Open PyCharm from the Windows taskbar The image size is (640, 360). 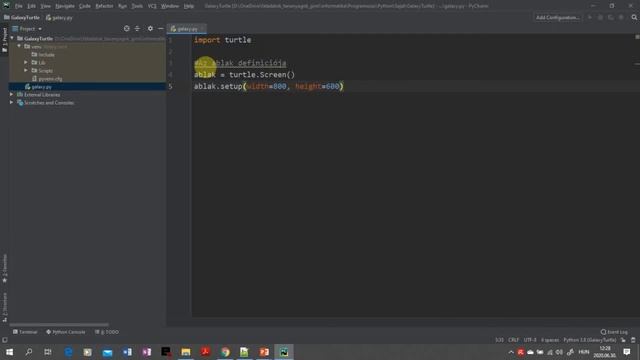click(284, 352)
